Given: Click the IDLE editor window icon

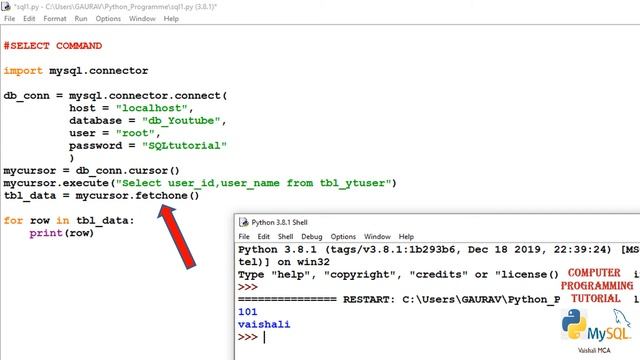Looking at the screenshot, I should (6, 6).
